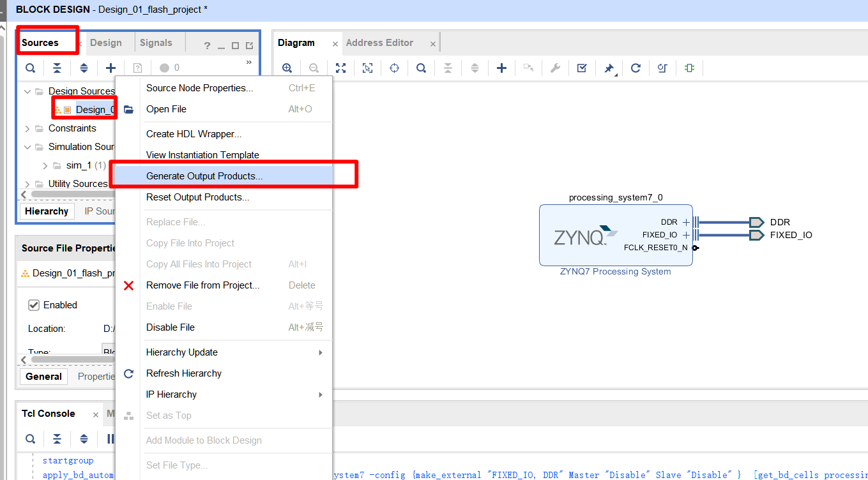The height and width of the screenshot is (480, 868).
Task: Click the ZYNQ7 Processing System label link
Action: click(x=616, y=271)
